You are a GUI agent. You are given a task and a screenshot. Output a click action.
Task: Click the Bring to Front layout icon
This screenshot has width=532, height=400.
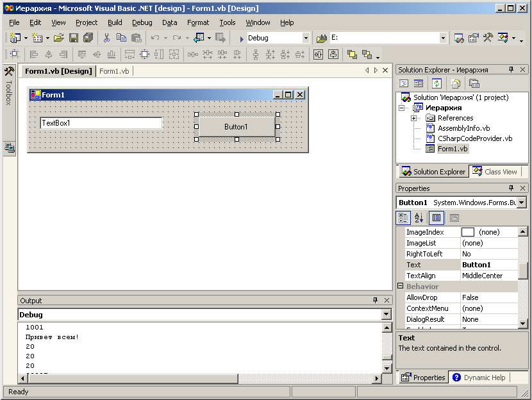(352, 54)
